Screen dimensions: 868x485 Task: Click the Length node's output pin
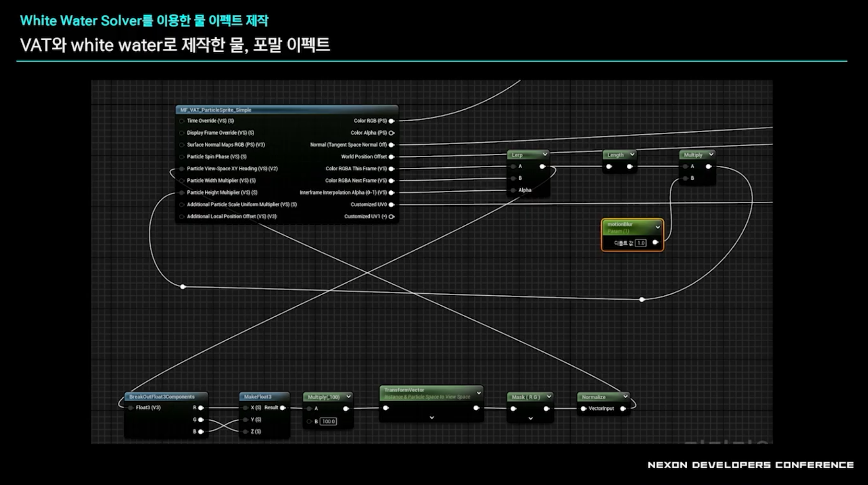[x=630, y=166]
